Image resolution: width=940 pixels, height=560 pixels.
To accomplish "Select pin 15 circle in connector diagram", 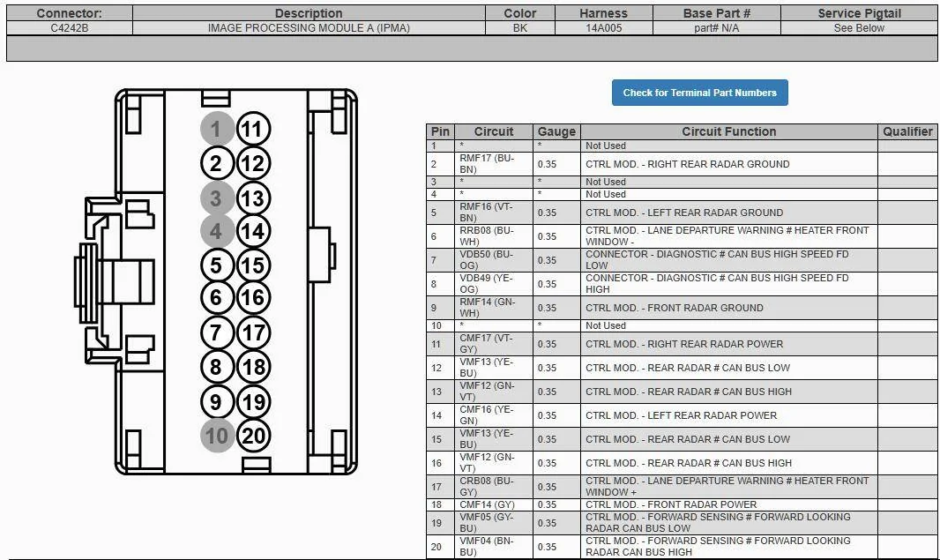I will (254, 265).
